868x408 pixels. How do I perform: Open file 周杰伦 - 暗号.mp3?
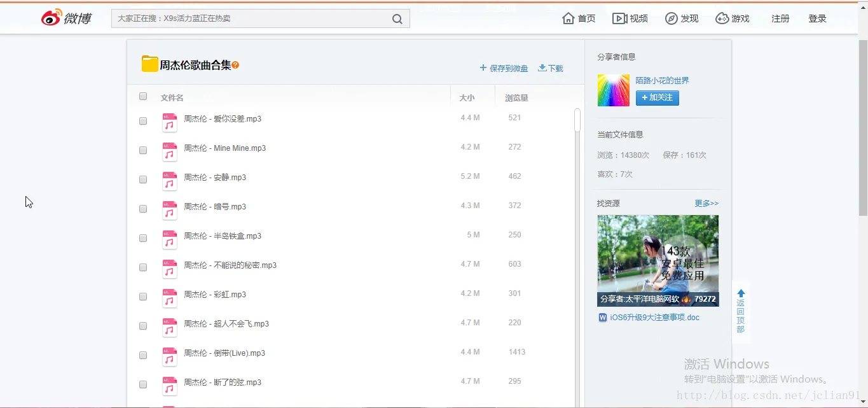215,207
